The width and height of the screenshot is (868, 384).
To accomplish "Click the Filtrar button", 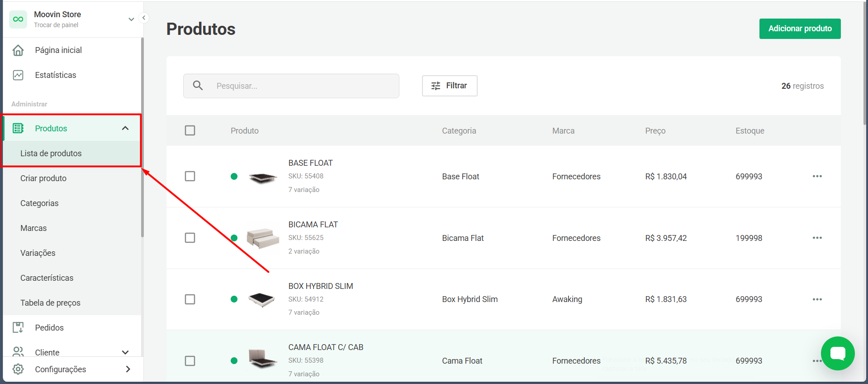I will coord(450,86).
